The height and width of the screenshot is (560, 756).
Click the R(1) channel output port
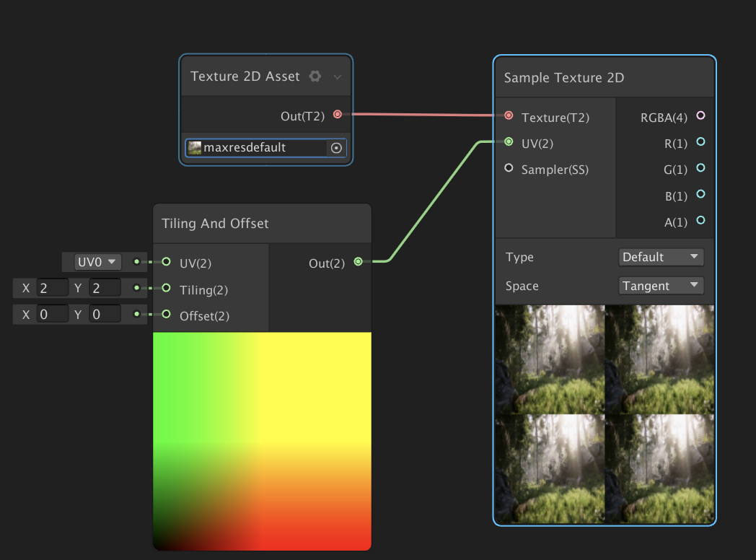(x=700, y=142)
